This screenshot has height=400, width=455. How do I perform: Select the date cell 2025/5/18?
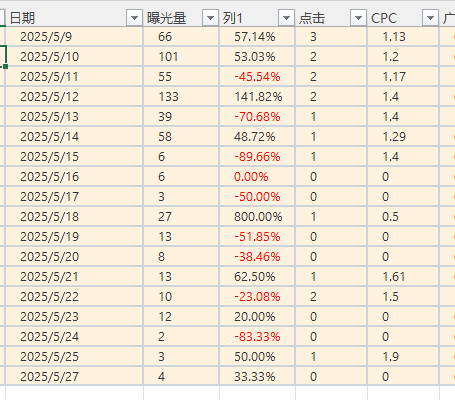tap(74, 217)
